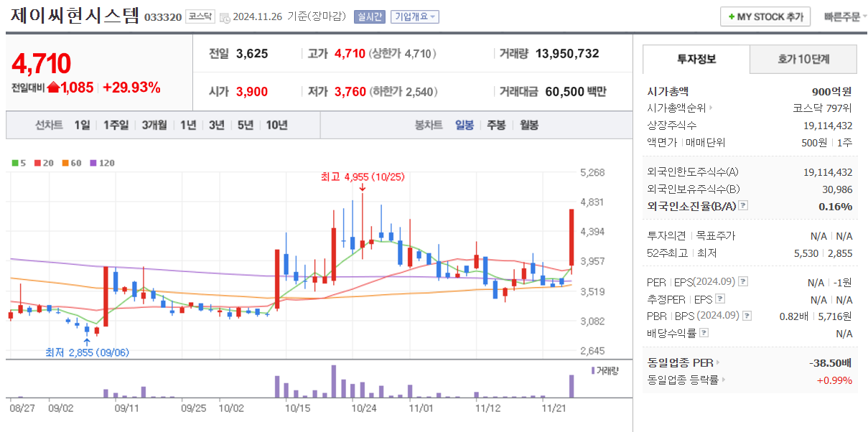
Task: Toggle the 실시간 button
Action: coord(370,17)
